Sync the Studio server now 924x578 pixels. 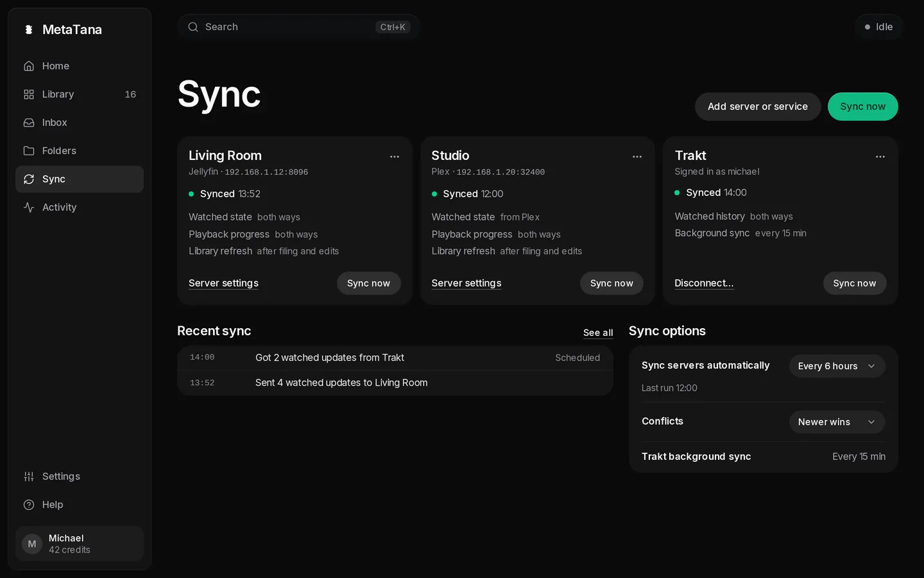coord(612,283)
